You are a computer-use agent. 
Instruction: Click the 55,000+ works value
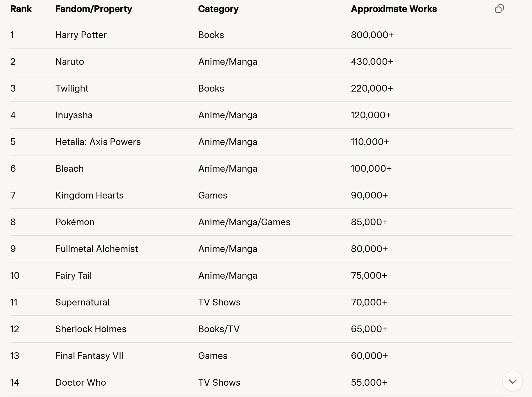coord(369,382)
